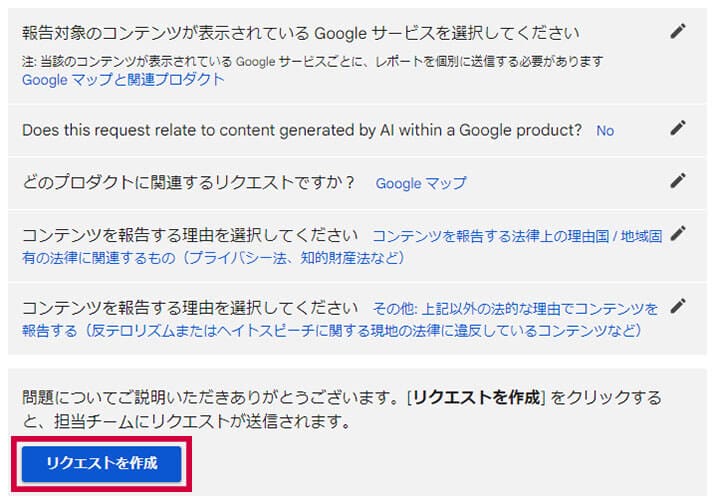Click the 'Does this request relate' question text
Viewport: 716px width, 503px height.
(x=302, y=130)
